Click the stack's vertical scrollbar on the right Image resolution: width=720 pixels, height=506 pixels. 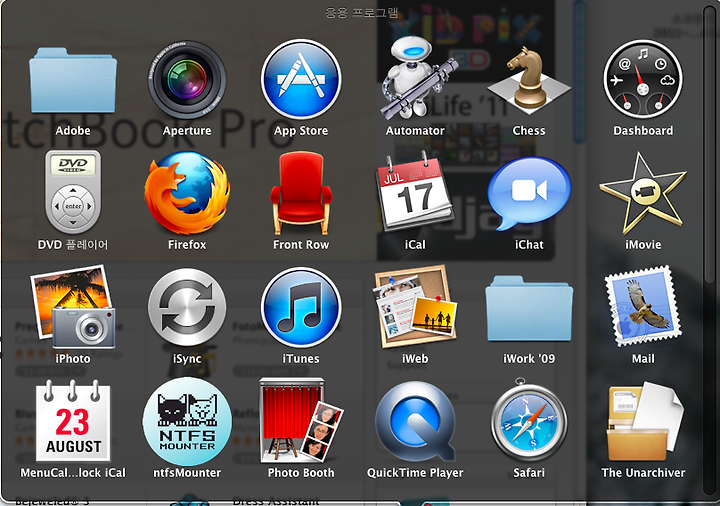pyautogui.click(x=709, y=251)
